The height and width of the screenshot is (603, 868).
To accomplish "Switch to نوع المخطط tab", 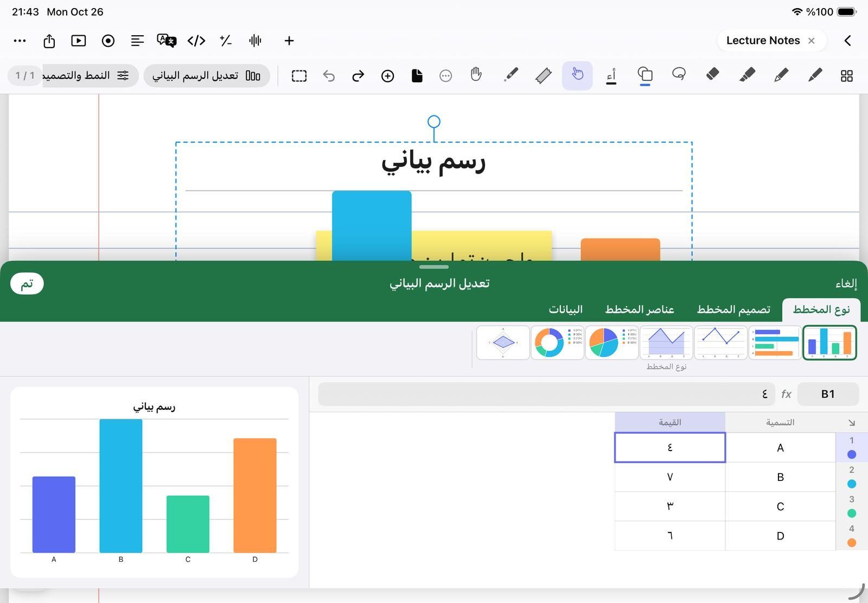I will coord(821,309).
